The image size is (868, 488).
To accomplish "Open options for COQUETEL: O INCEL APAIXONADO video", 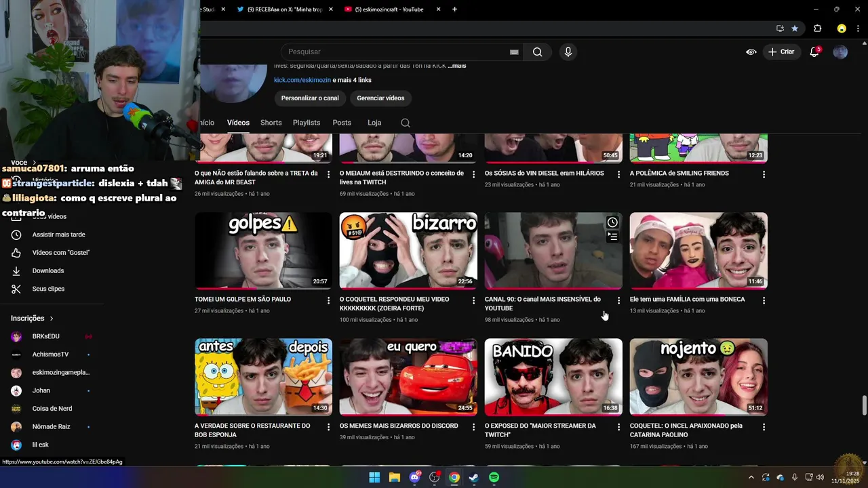I will pyautogui.click(x=764, y=427).
